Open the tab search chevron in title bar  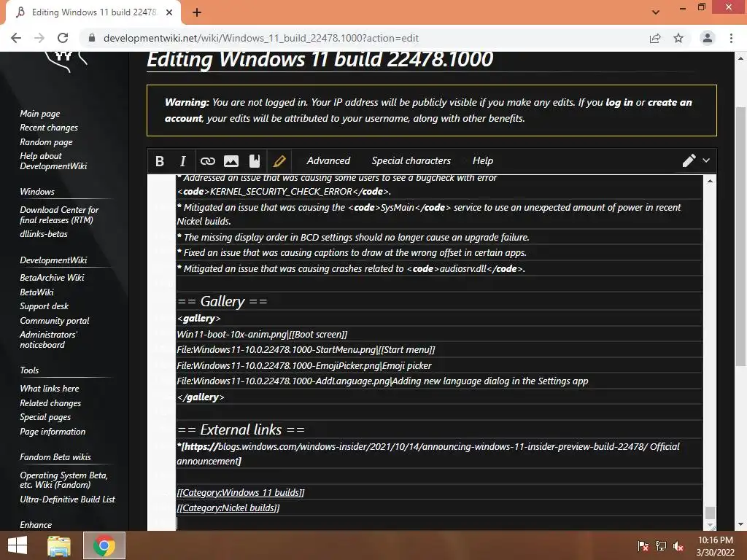(656, 12)
